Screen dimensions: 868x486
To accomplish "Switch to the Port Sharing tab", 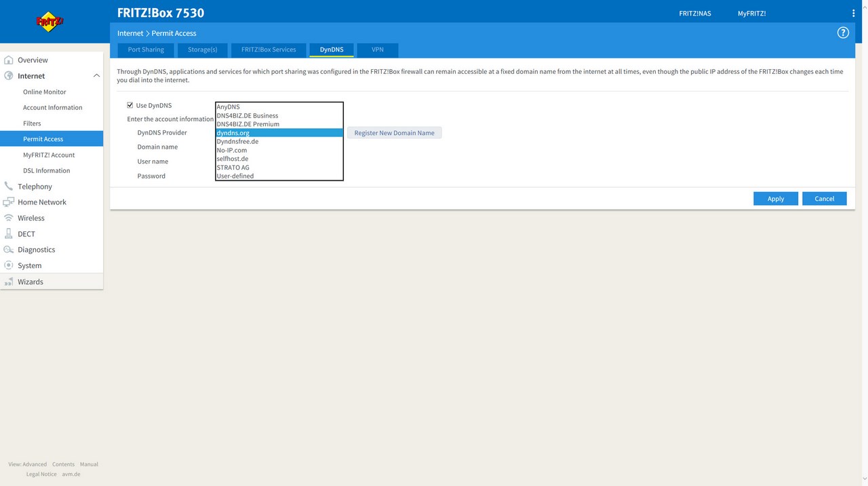I will [x=146, y=50].
